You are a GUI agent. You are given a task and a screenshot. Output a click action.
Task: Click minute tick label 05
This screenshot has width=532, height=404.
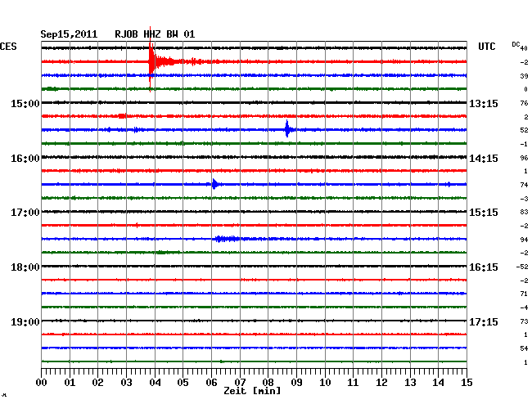coord(183,382)
